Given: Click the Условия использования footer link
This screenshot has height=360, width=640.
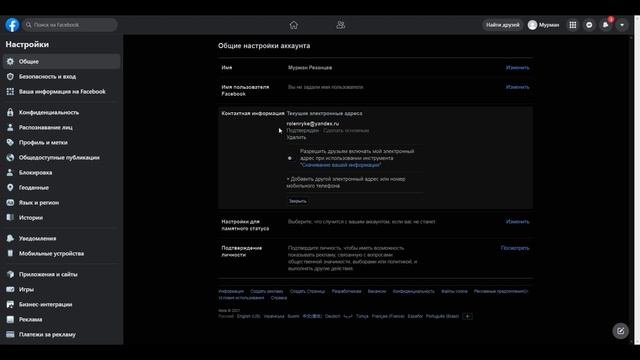Looking at the screenshot, I should [241, 298].
